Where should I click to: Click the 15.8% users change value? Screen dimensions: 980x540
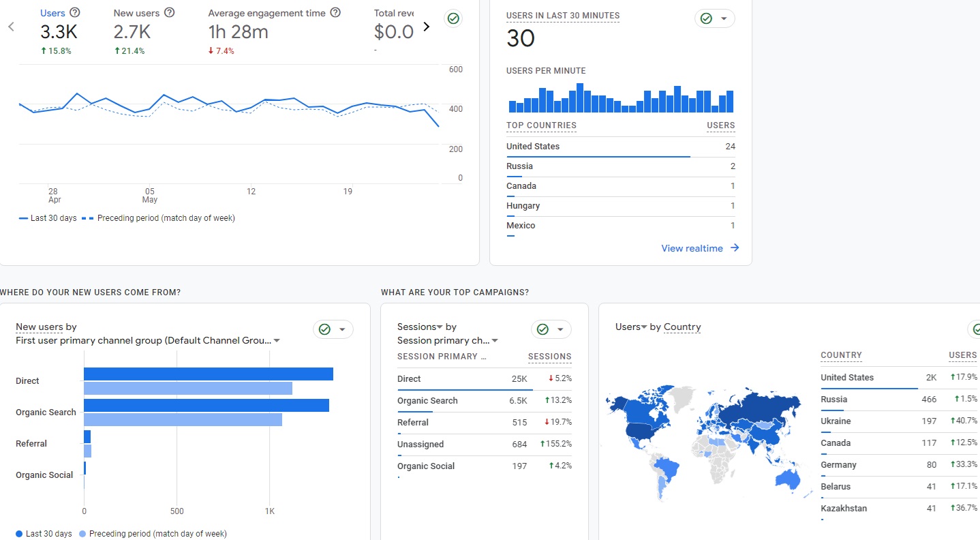tap(56, 51)
